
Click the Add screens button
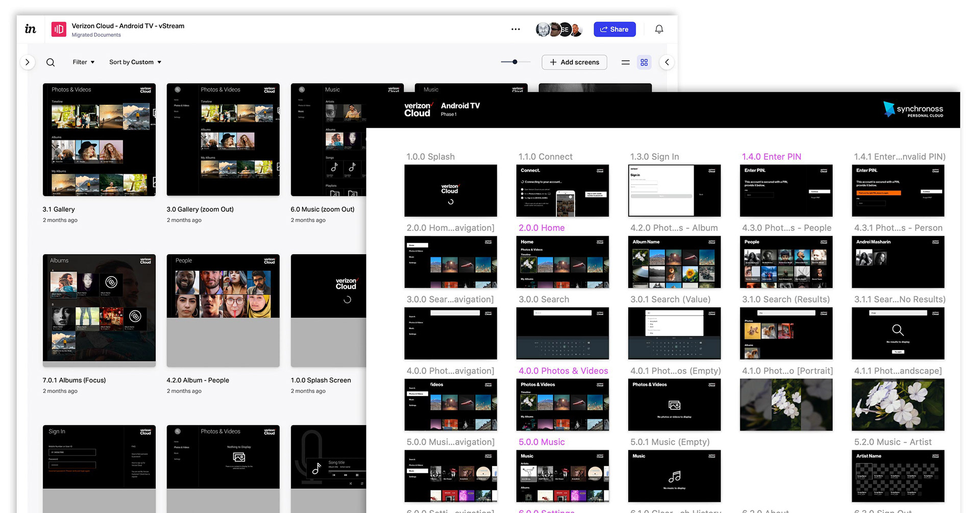click(574, 62)
